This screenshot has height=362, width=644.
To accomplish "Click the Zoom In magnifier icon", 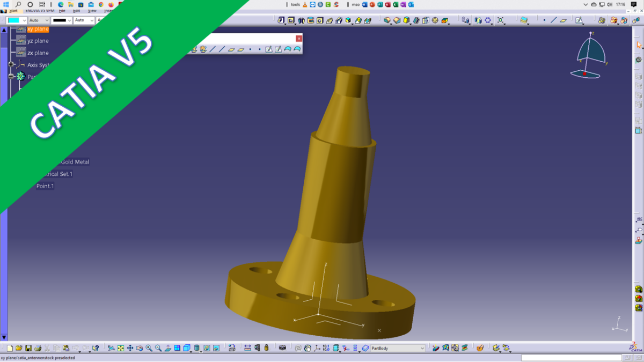I will (x=149, y=348).
